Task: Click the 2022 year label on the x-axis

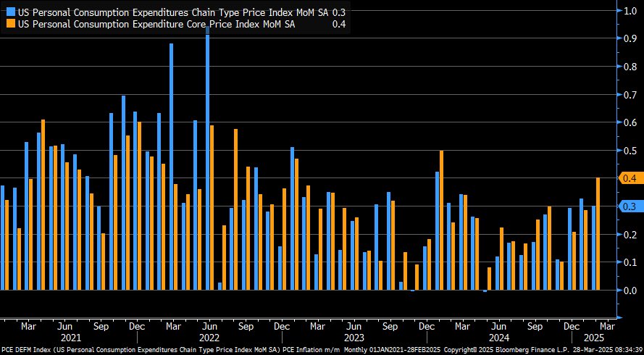Action: click(209, 337)
